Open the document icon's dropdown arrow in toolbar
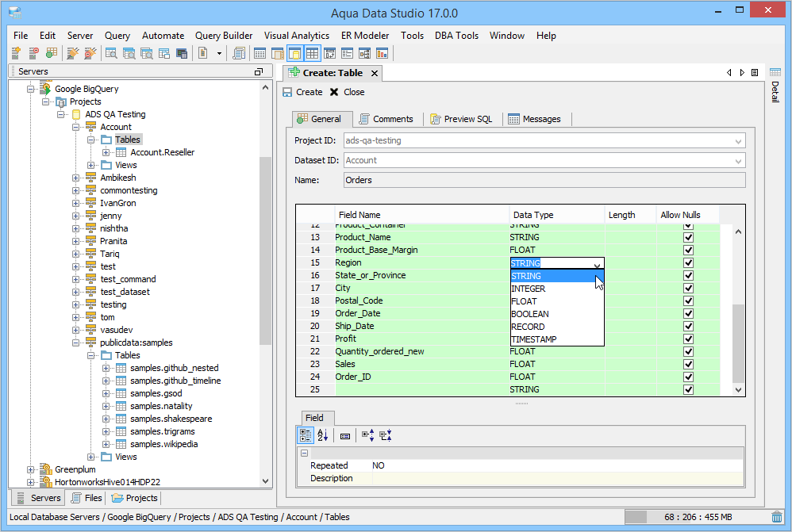 point(219,53)
